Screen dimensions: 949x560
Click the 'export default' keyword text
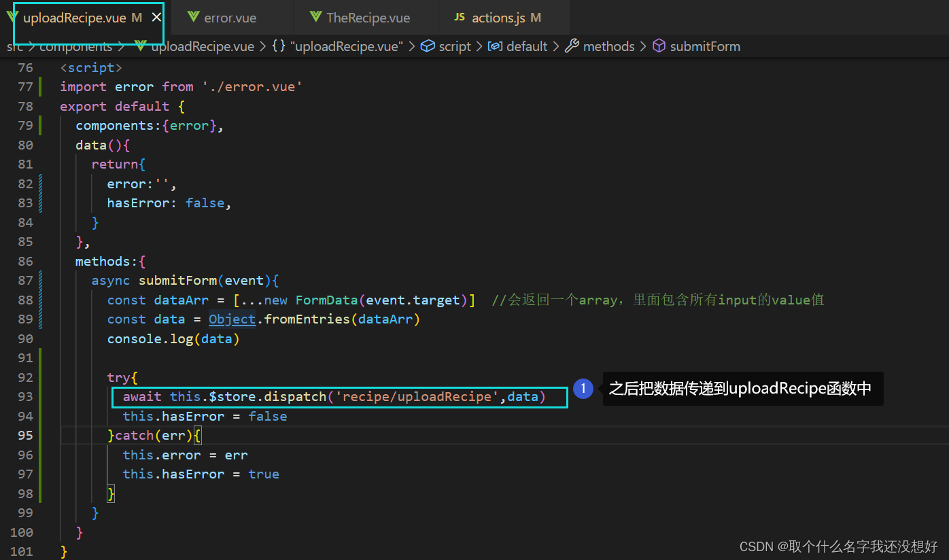[115, 106]
